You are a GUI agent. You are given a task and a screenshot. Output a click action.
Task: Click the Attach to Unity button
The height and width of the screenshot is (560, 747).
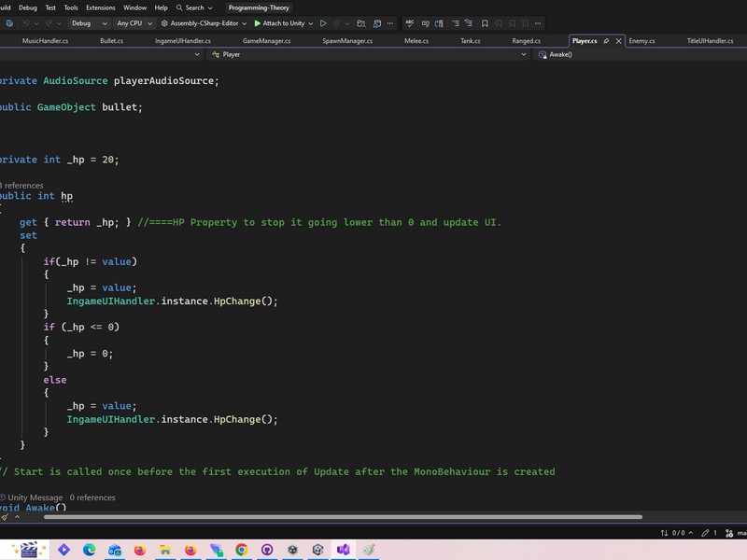tap(280, 23)
